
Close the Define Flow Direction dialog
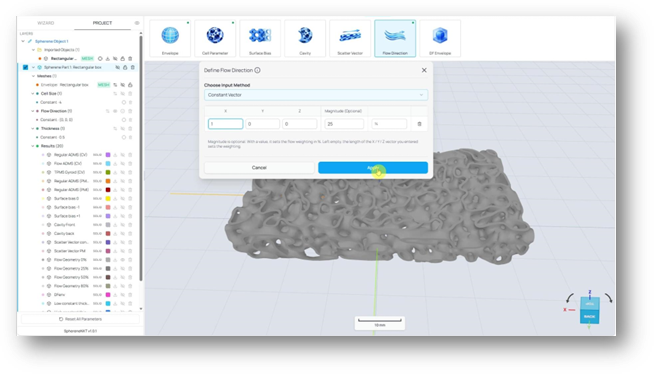point(424,70)
